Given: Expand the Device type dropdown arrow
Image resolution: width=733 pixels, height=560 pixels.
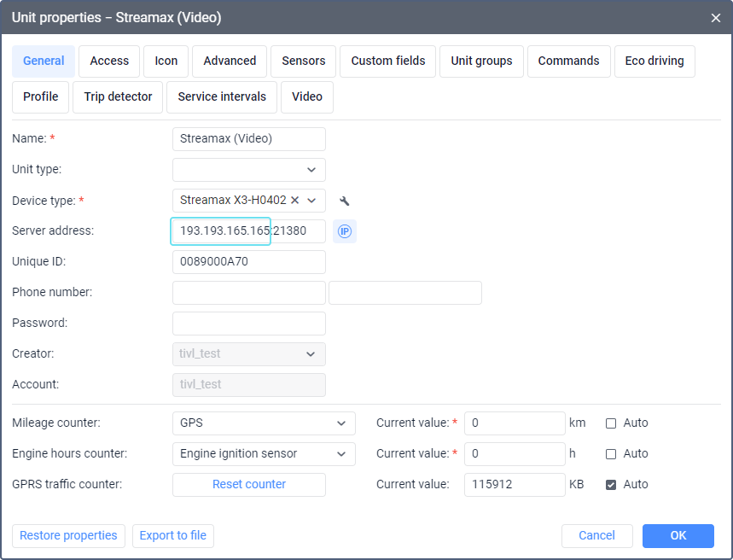Looking at the screenshot, I should tap(312, 201).
